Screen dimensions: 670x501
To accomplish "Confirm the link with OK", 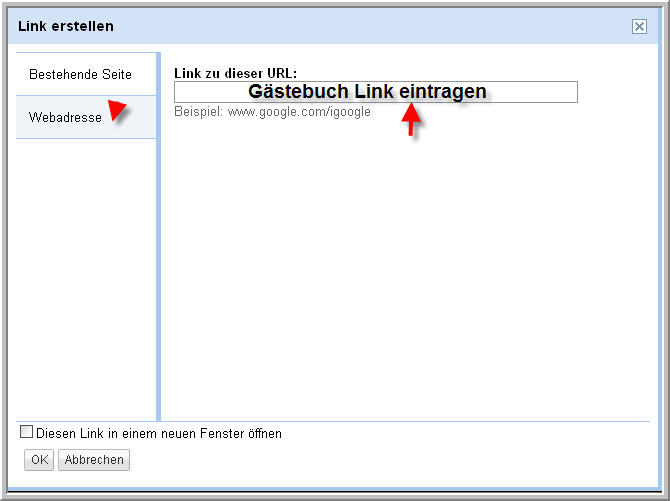I will (39, 460).
